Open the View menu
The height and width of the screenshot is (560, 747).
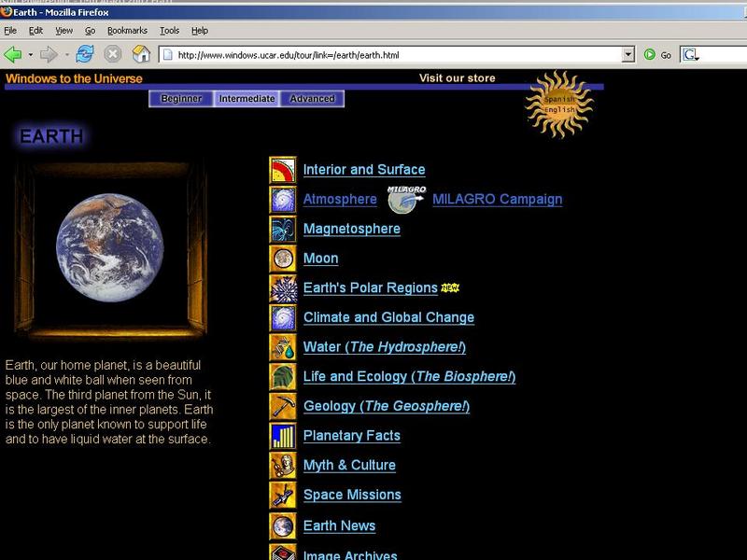pyautogui.click(x=63, y=31)
